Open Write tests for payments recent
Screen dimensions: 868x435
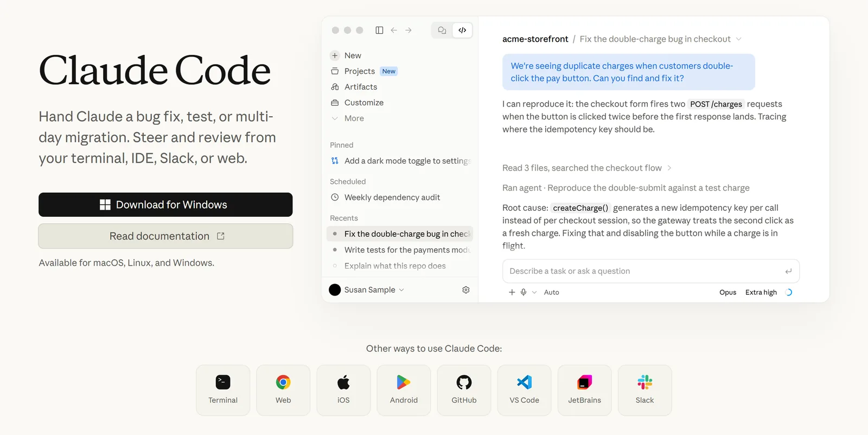[400, 250]
